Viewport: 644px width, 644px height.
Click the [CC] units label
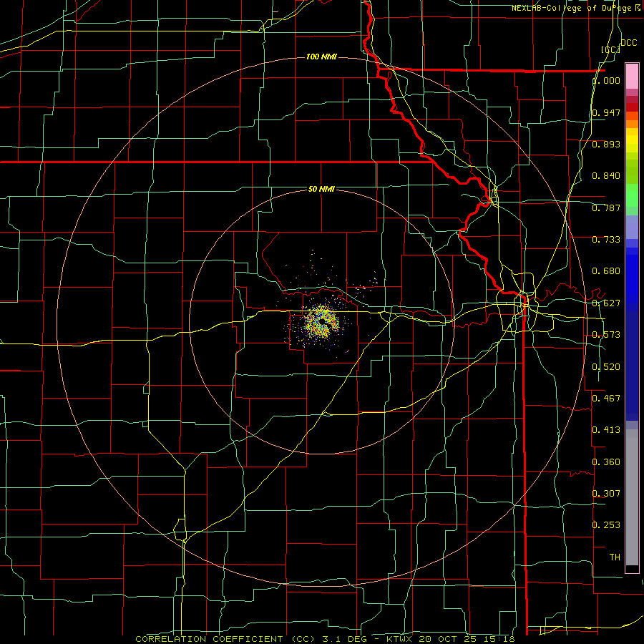pos(611,49)
